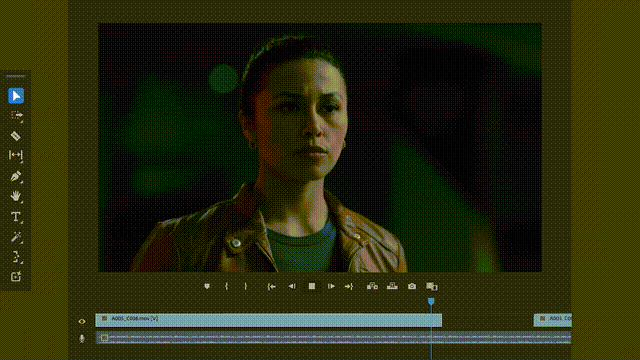Select the Hand tool

(x=16, y=196)
